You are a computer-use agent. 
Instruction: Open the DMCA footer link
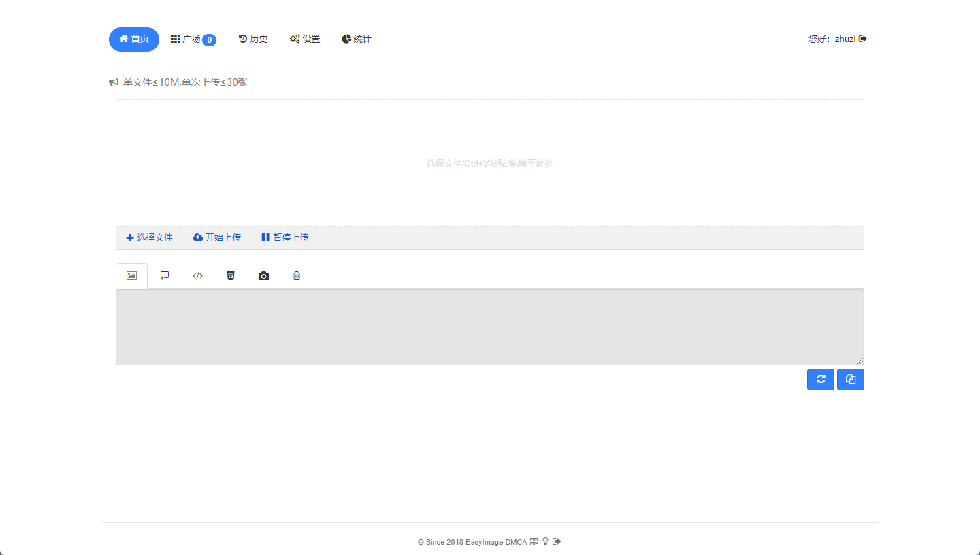517,542
